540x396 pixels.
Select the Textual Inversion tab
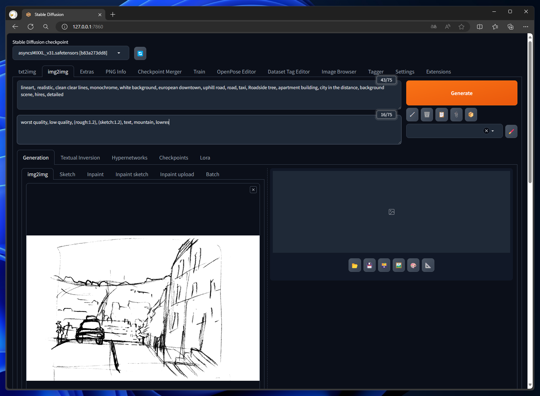tap(80, 158)
